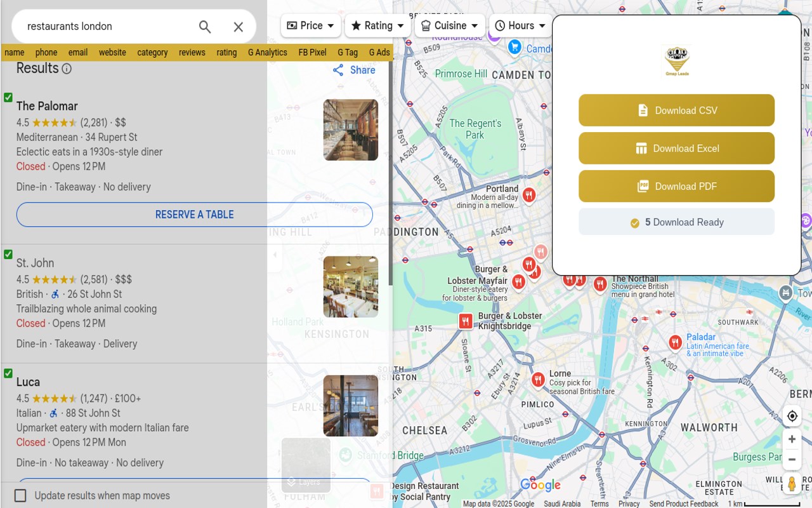
Task: Select the FB Pixel column tab
Action: (313, 53)
